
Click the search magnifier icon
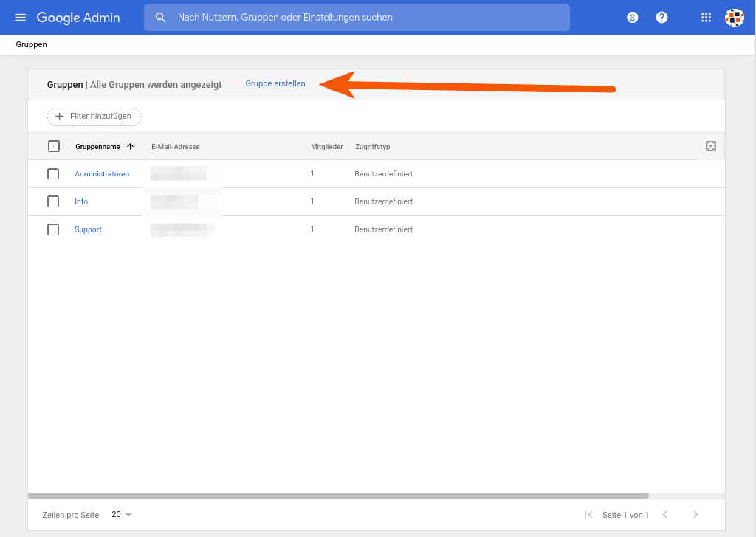(160, 17)
